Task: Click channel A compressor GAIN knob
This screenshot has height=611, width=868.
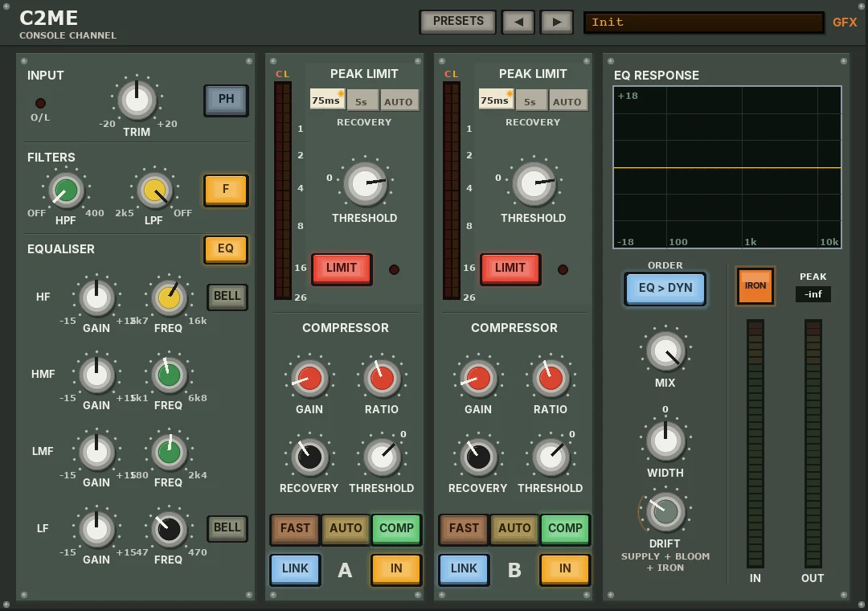Action: 309,379
